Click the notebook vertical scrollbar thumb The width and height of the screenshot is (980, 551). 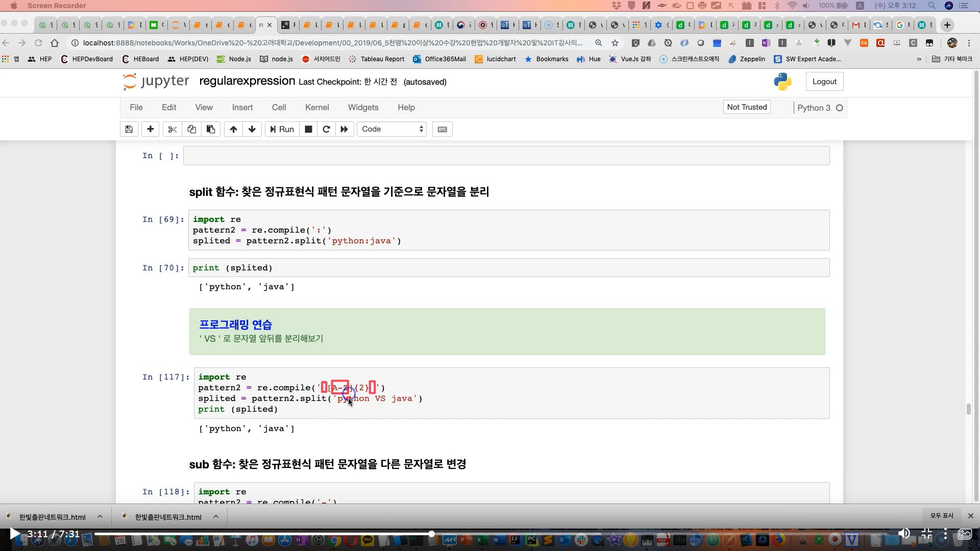(968, 409)
